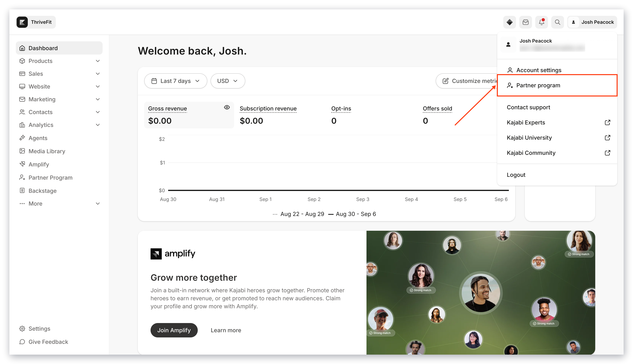Select Contact support in user menu

click(557, 107)
